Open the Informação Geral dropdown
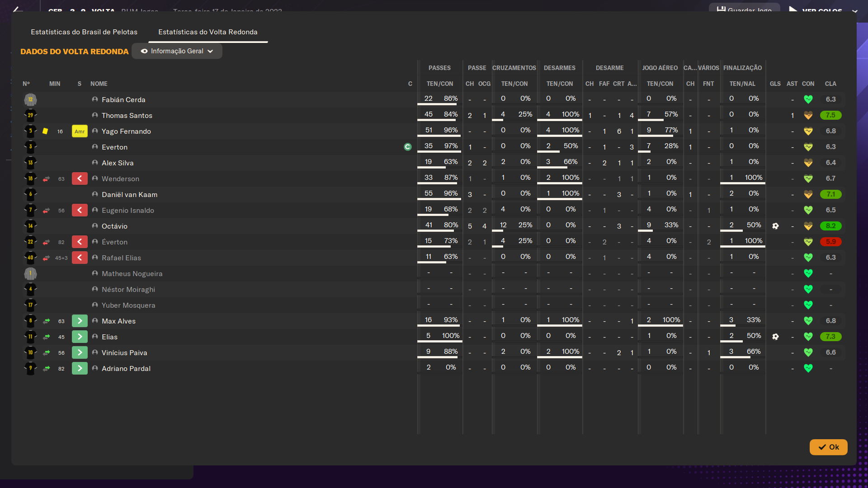This screenshot has height=488, width=868. [177, 51]
